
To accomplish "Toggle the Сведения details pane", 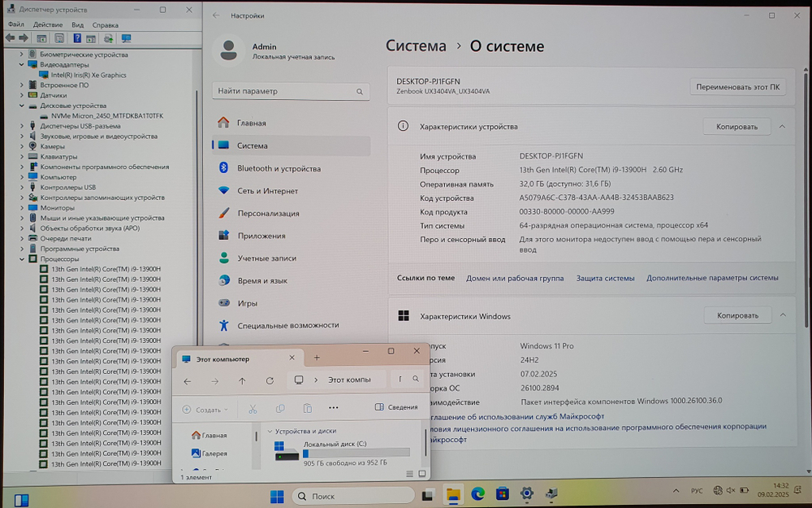I will pyautogui.click(x=396, y=408).
